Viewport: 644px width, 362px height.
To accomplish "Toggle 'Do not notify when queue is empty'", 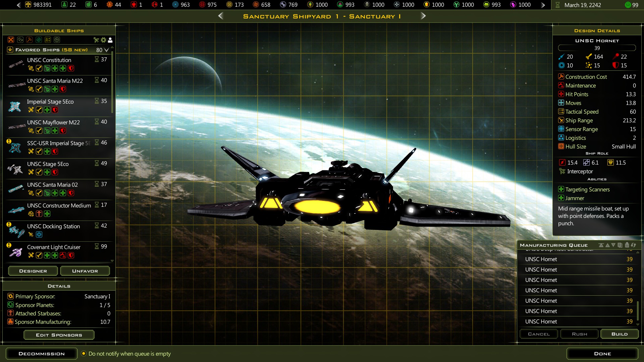I will coord(84,354).
